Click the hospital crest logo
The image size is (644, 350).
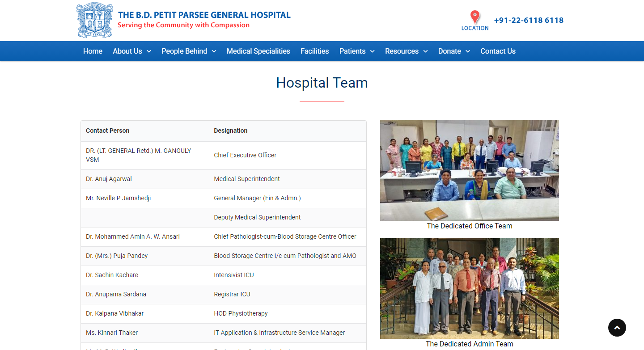[x=94, y=21]
